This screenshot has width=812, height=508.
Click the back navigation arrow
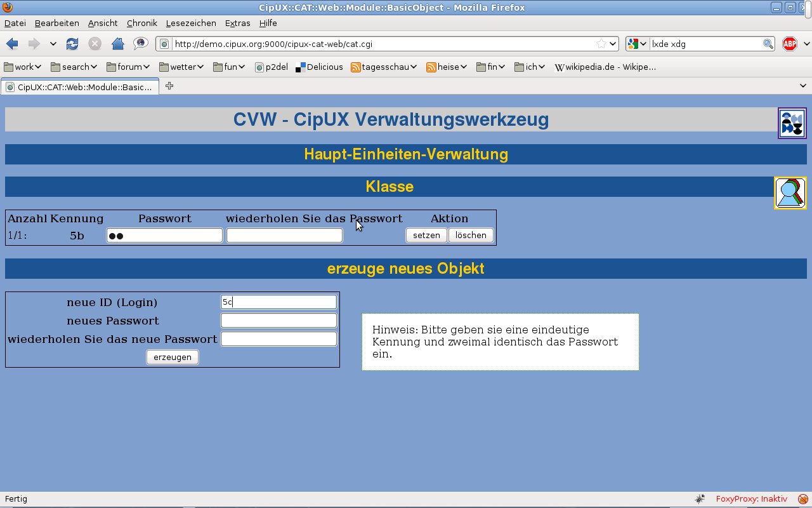12,44
